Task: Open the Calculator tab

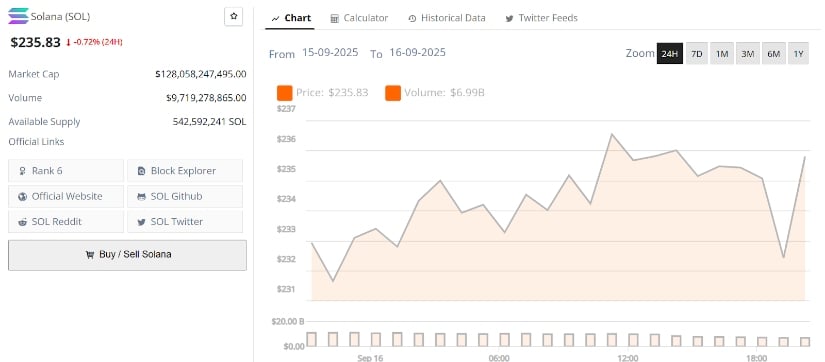Action: [359, 18]
